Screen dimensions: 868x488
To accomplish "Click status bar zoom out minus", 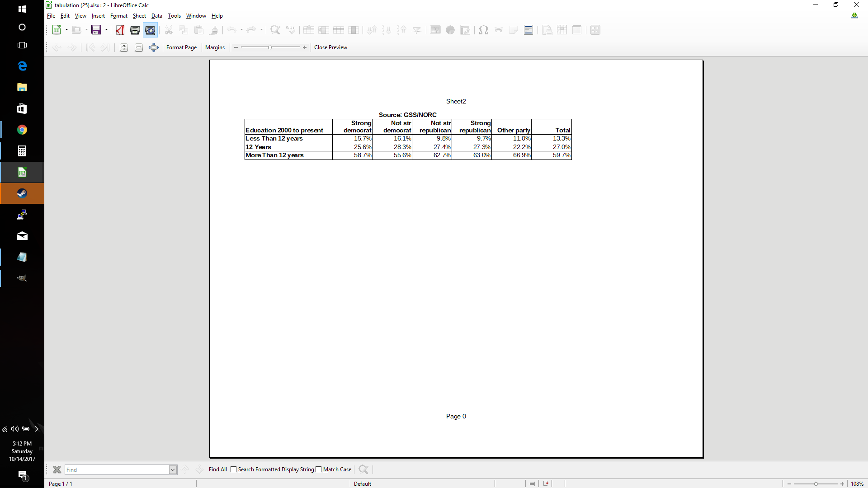I will tap(789, 484).
